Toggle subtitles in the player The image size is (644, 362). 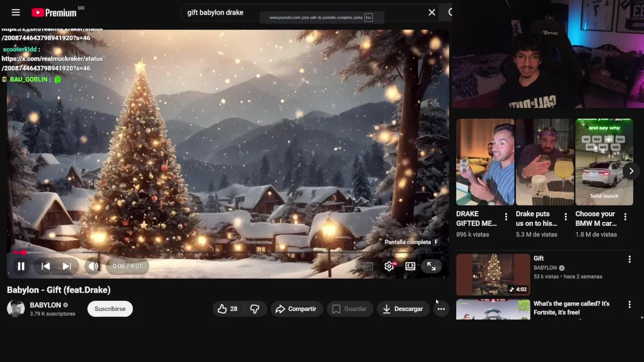point(368,266)
